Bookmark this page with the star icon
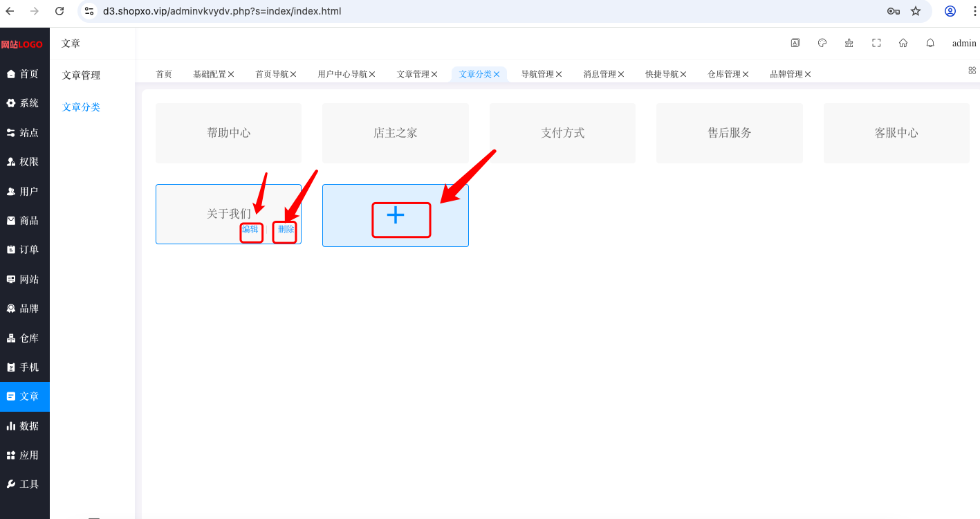Image resolution: width=980 pixels, height=519 pixels. (916, 11)
